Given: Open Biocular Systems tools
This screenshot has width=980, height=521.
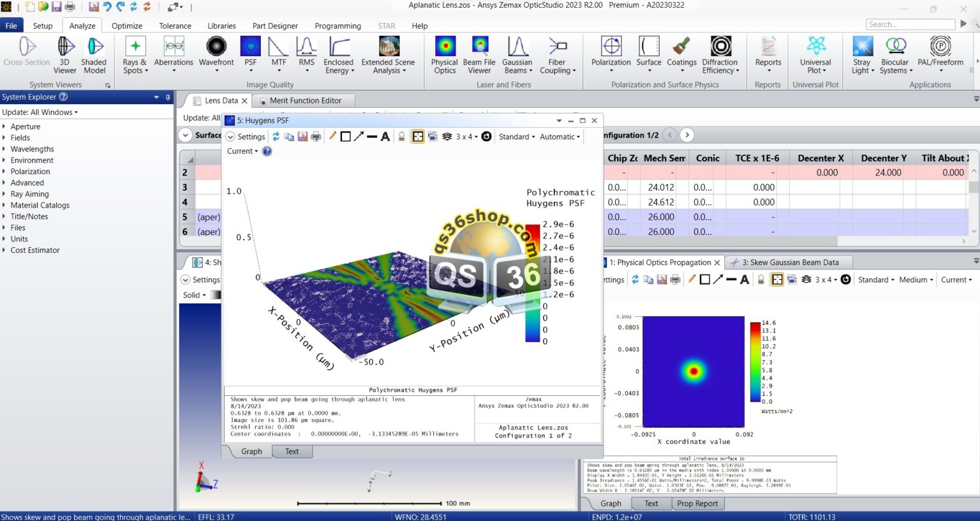Looking at the screenshot, I should [x=895, y=55].
